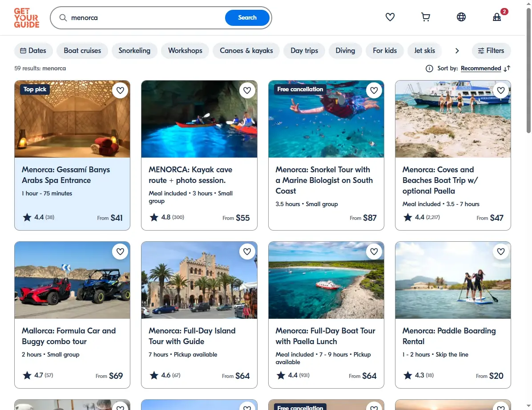Viewport: 532px width, 410px height.
Task: Click the From $41 price
Action: 109,218
